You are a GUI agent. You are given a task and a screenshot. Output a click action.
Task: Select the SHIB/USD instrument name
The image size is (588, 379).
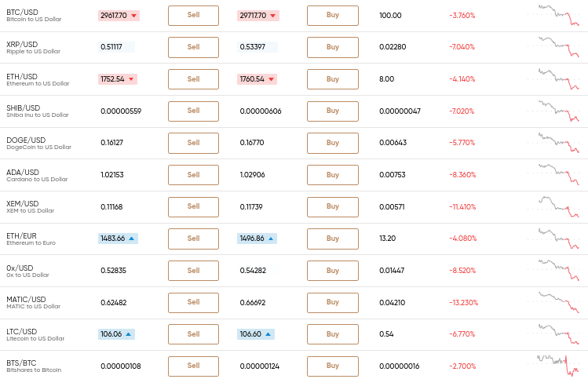24,108
